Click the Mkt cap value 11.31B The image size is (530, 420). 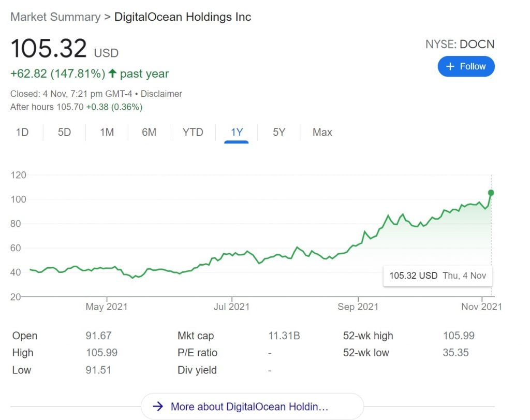click(284, 336)
